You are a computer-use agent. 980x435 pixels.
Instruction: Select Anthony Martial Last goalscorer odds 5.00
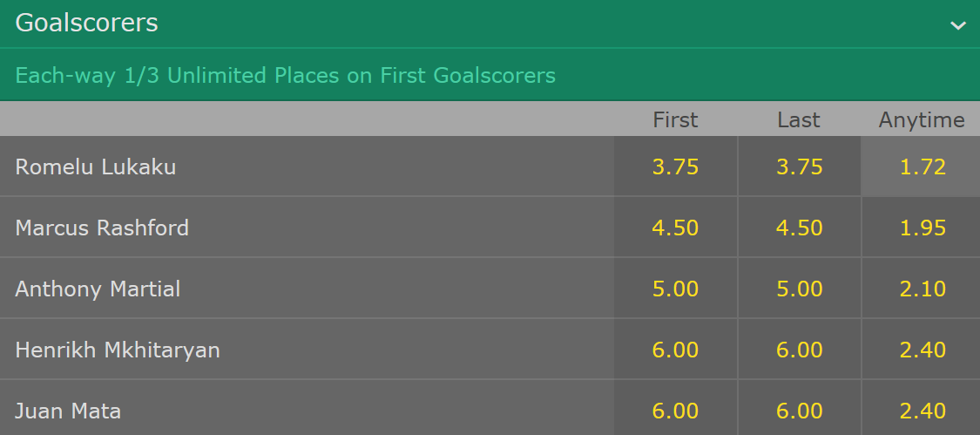pyautogui.click(x=799, y=288)
